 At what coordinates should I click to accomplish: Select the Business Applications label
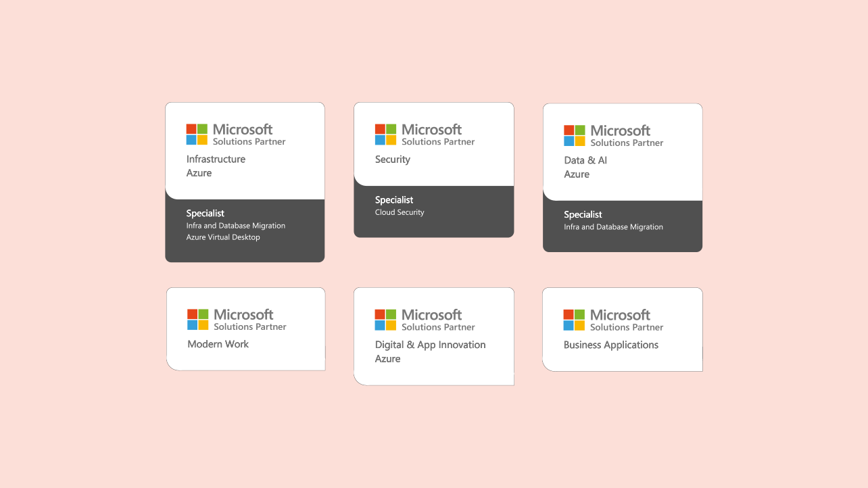[610, 345]
